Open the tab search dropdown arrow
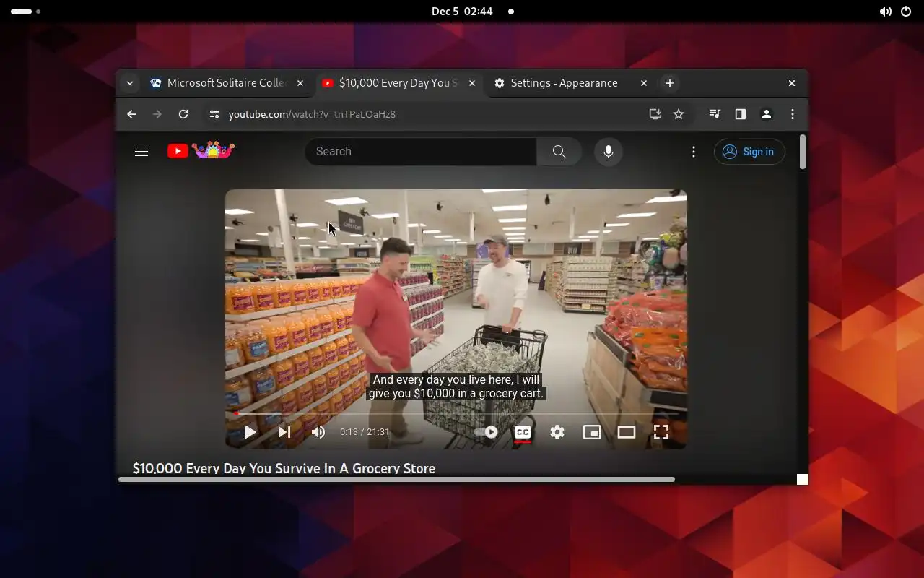 pyautogui.click(x=130, y=83)
